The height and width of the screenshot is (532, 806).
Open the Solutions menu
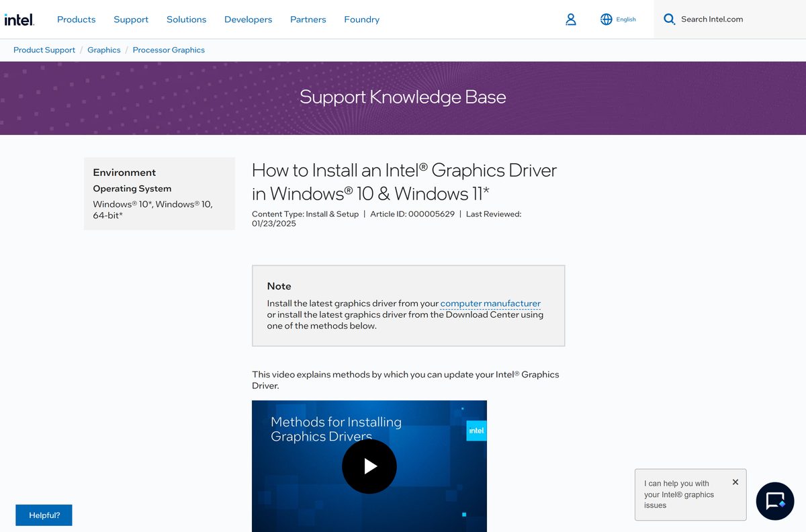point(187,19)
